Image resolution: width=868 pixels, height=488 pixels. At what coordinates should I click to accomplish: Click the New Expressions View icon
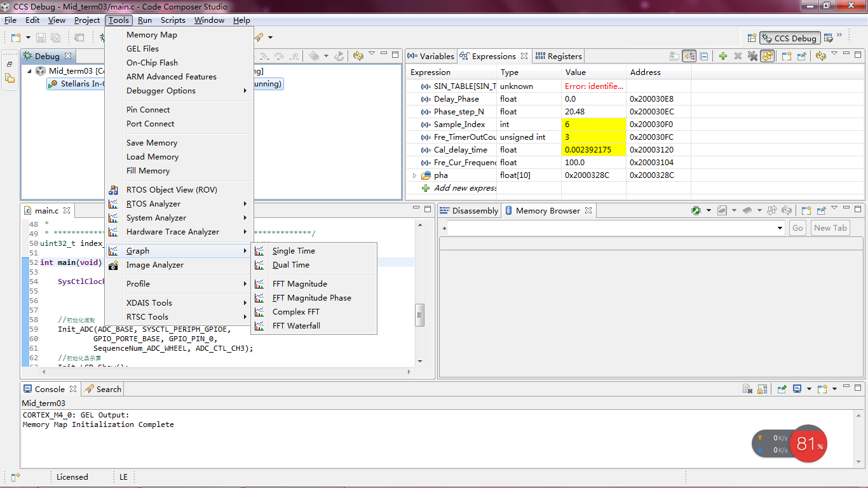pyautogui.click(x=787, y=56)
